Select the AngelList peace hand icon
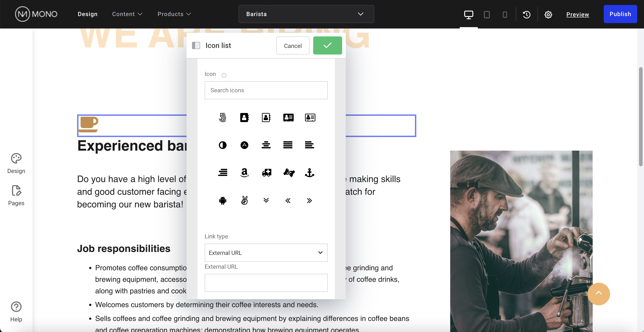This screenshot has height=332, width=644. (x=244, y=201)
